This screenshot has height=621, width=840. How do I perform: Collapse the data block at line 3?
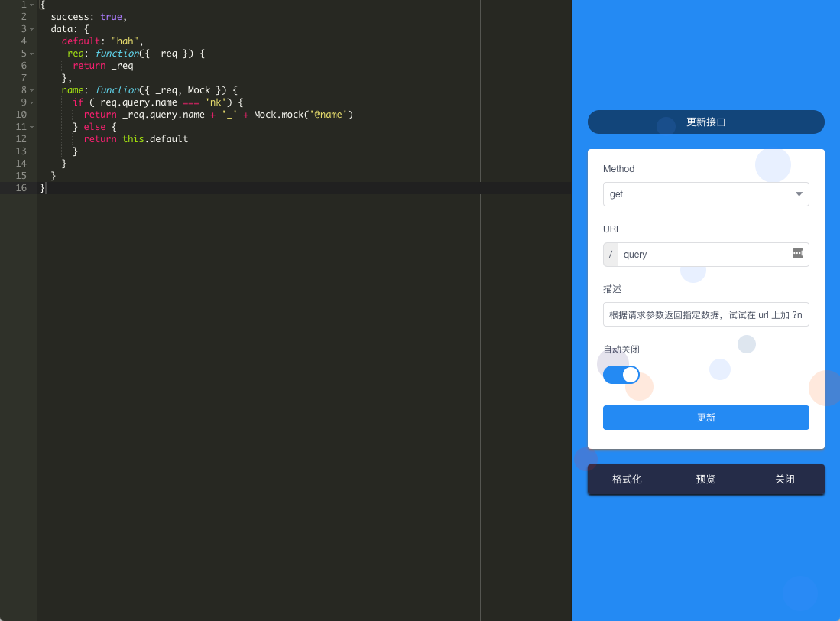(31, 29)
